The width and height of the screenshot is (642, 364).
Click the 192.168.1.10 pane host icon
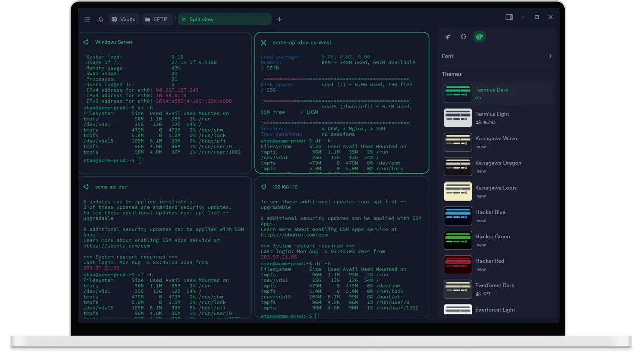264,187
